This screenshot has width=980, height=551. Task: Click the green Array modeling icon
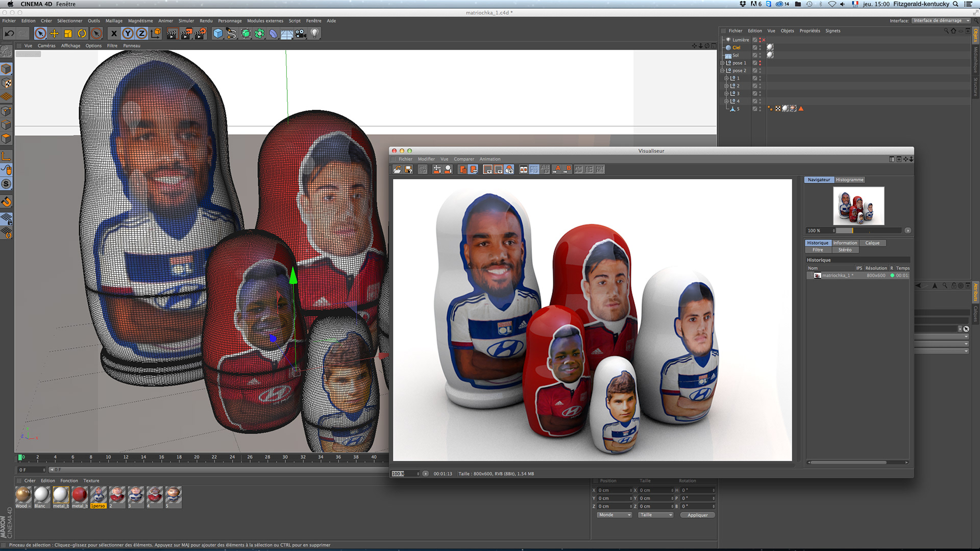(260, 34)
